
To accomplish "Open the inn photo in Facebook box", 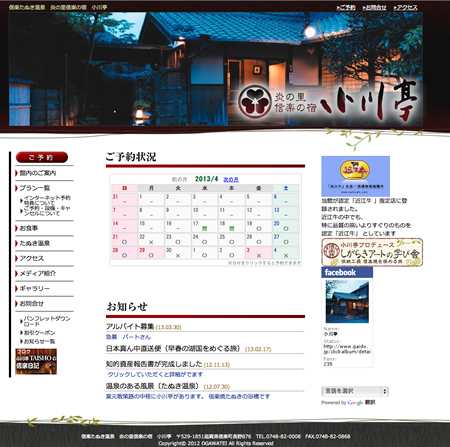I will 347,301.
